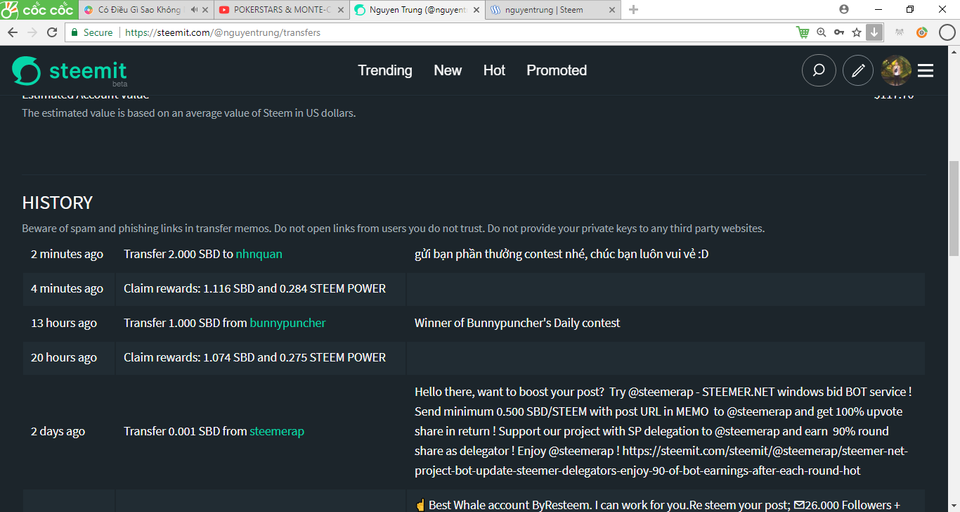Mute audio icon on the 'Có Điều Gì' tab

tap(194, 10)
